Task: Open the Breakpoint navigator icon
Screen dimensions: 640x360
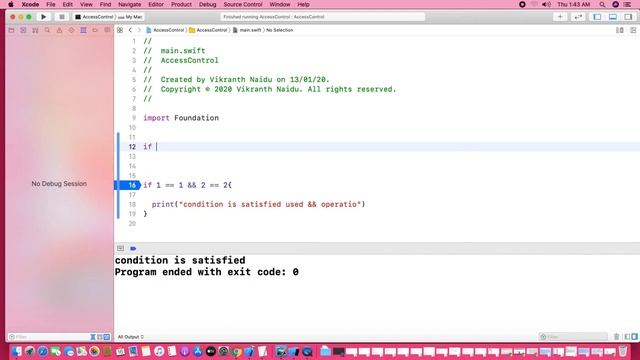Action: [95, 30]
